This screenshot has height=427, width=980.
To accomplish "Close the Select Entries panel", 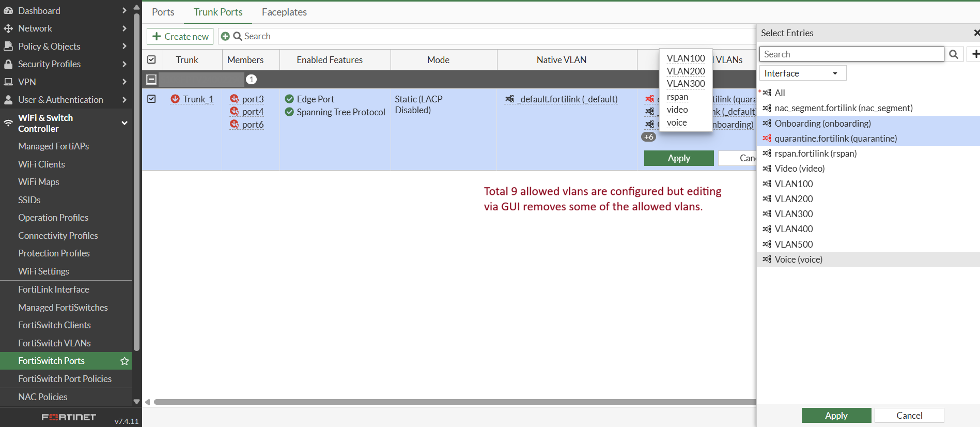I will 976,33.
